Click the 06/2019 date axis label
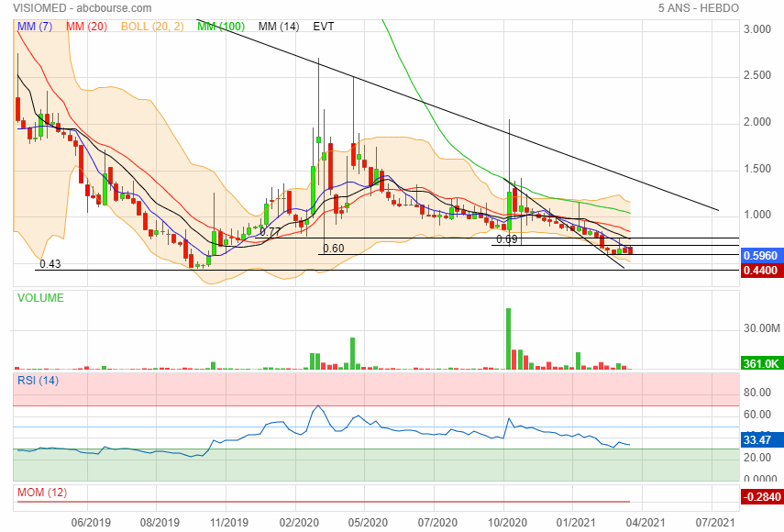 (91, 523)
